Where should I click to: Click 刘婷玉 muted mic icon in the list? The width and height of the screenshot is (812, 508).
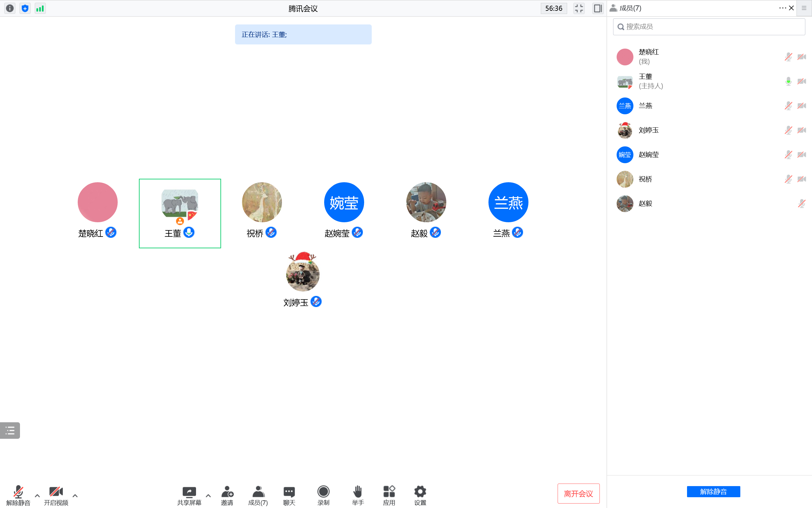tap(789, 130)
